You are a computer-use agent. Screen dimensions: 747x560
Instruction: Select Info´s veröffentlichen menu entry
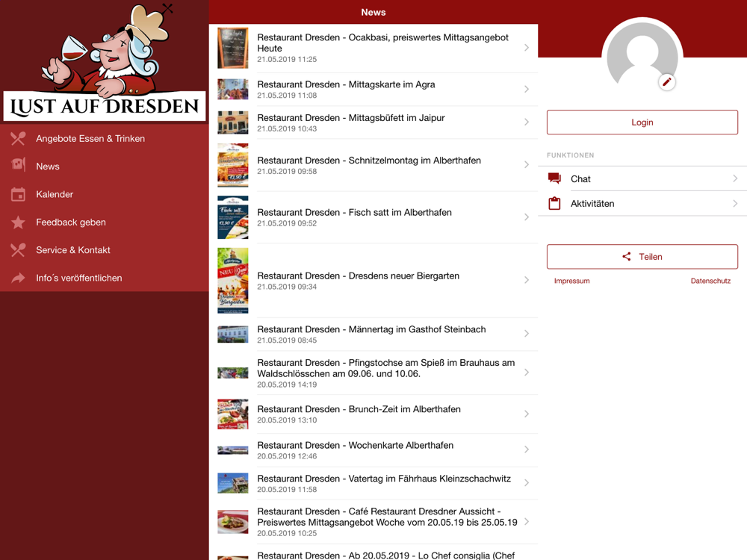point(105,278)
